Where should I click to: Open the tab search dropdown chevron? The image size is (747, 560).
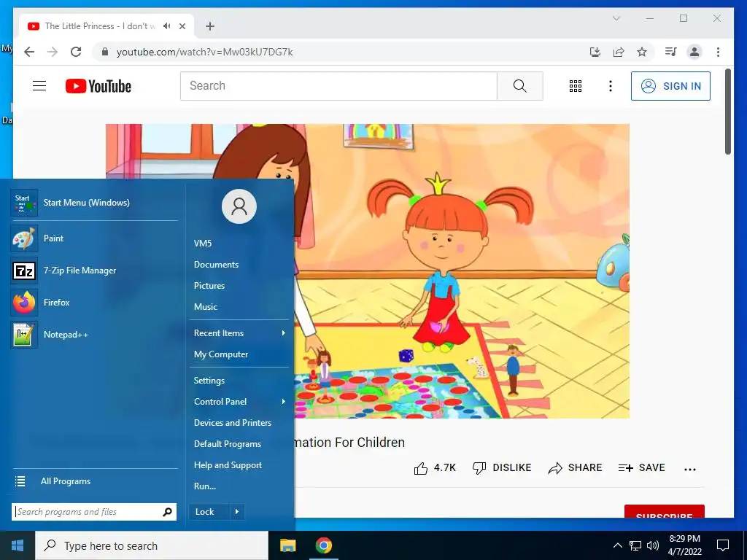(616, 18)
